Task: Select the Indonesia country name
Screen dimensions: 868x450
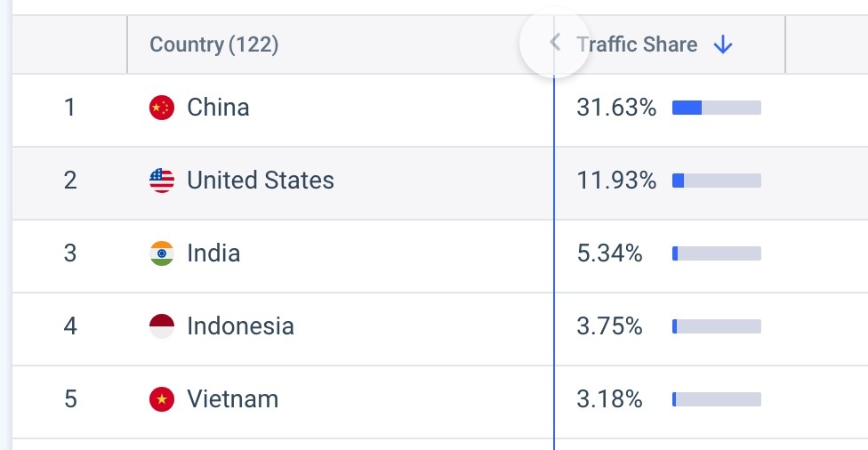Action: pyautogui.click(x=240, y=327)
